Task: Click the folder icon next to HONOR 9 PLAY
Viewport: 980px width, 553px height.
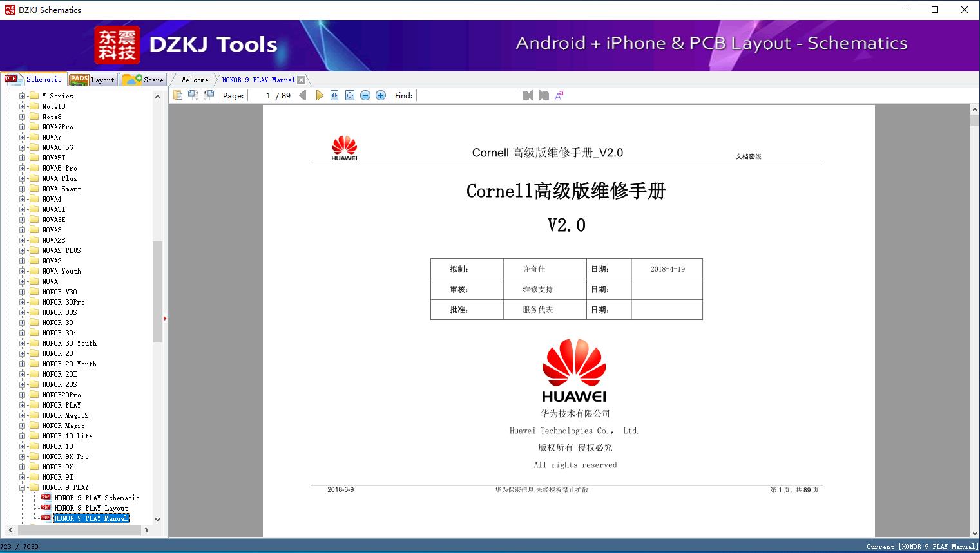Action: point(34,487)
